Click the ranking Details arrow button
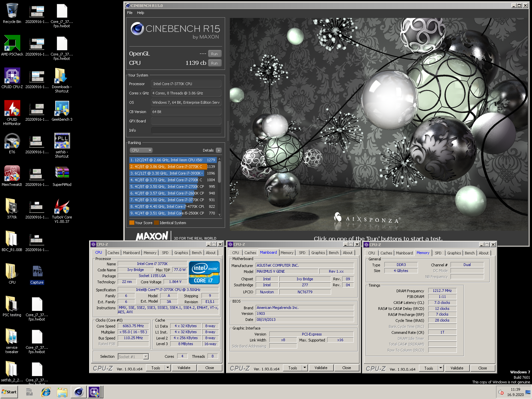The height and width of the screenshot is (399, 532). [x=219, y=150]
